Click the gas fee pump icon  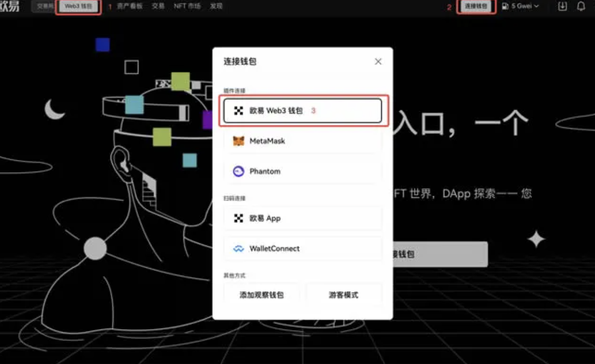point(504,6)
